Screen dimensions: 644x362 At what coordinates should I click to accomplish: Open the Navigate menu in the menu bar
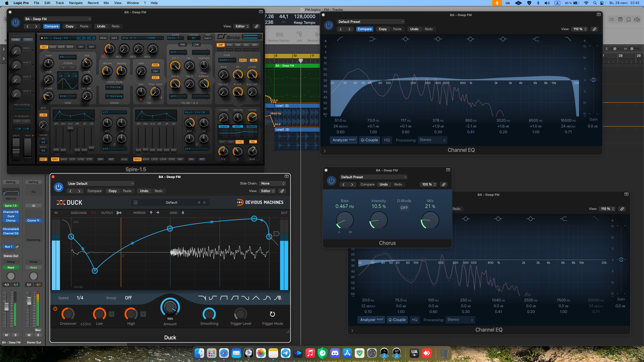(x=76, y=3)
